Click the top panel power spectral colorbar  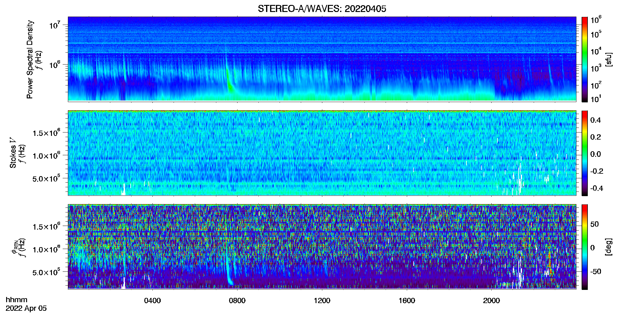pos(585,59)
